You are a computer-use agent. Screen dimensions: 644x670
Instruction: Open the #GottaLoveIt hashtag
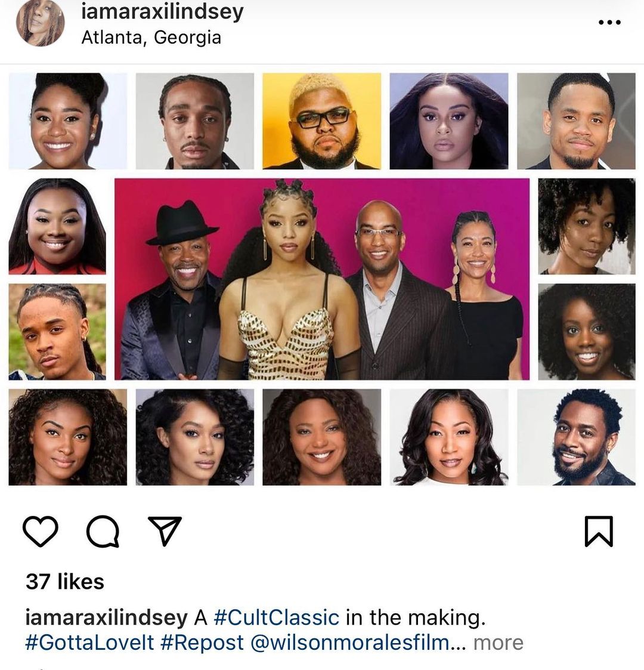[x=89, y=643]
